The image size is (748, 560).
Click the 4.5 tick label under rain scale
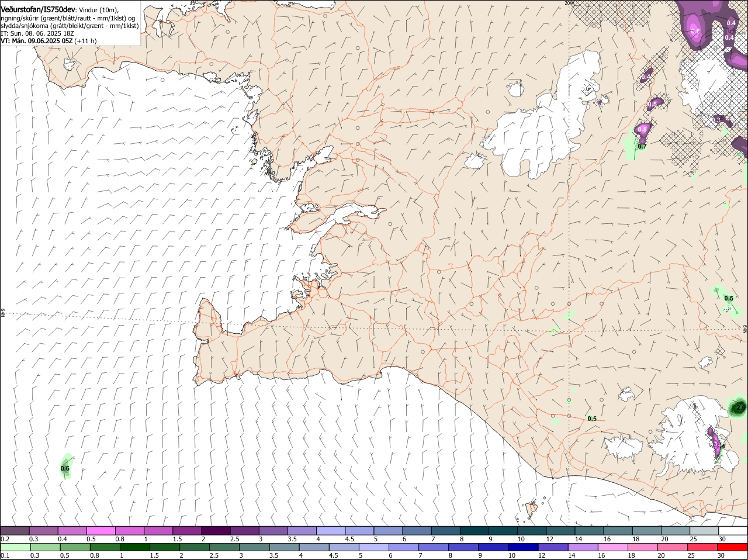coord(333,555)
